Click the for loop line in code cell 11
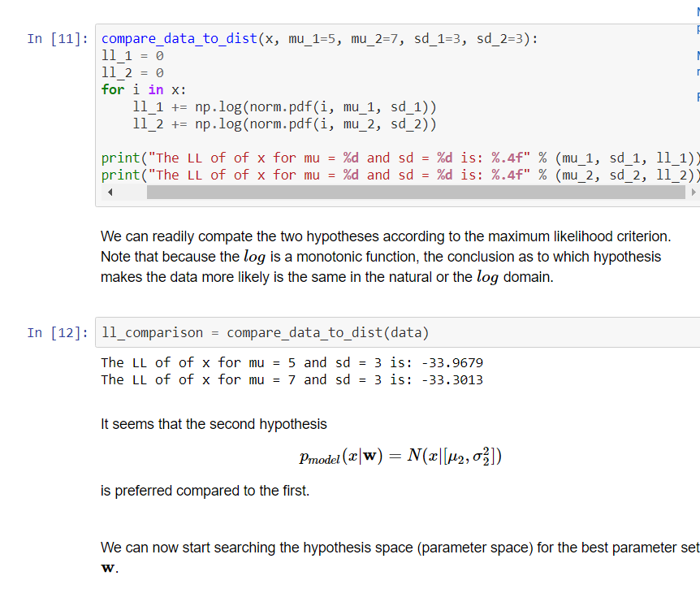Screen dimensions: 700x589 point(142,89)
